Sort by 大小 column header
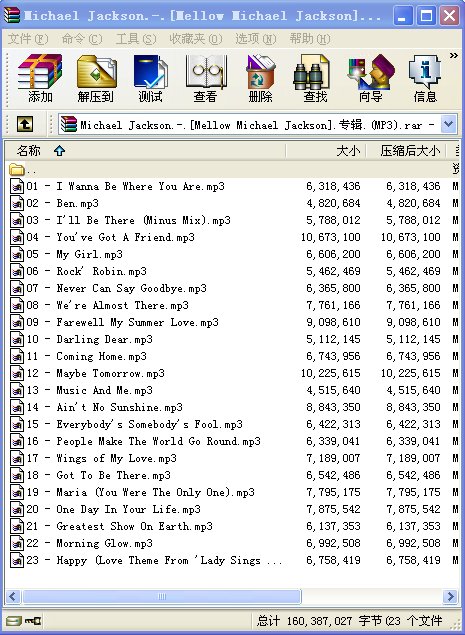The width and height of the screenshot is (465, 635). coord(326,151)
